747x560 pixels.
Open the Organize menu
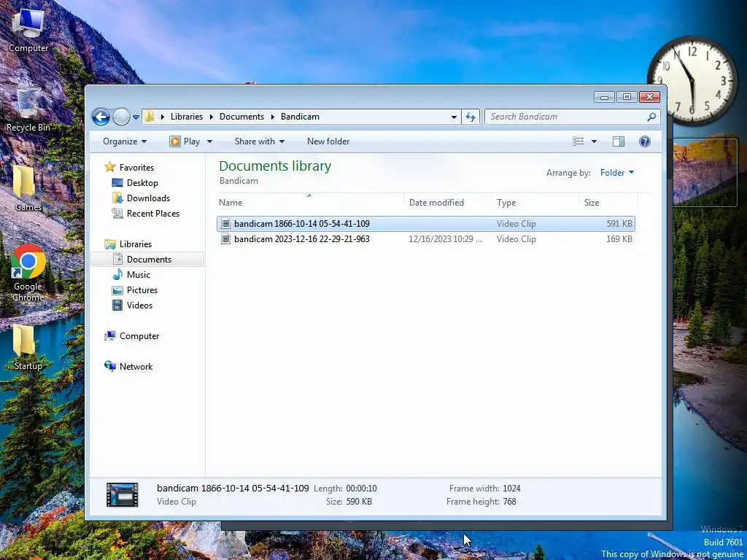coord(125,141)
